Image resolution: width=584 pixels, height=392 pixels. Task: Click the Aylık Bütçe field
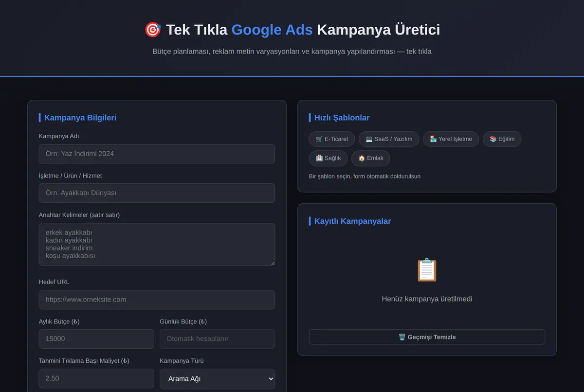point(96,339)
